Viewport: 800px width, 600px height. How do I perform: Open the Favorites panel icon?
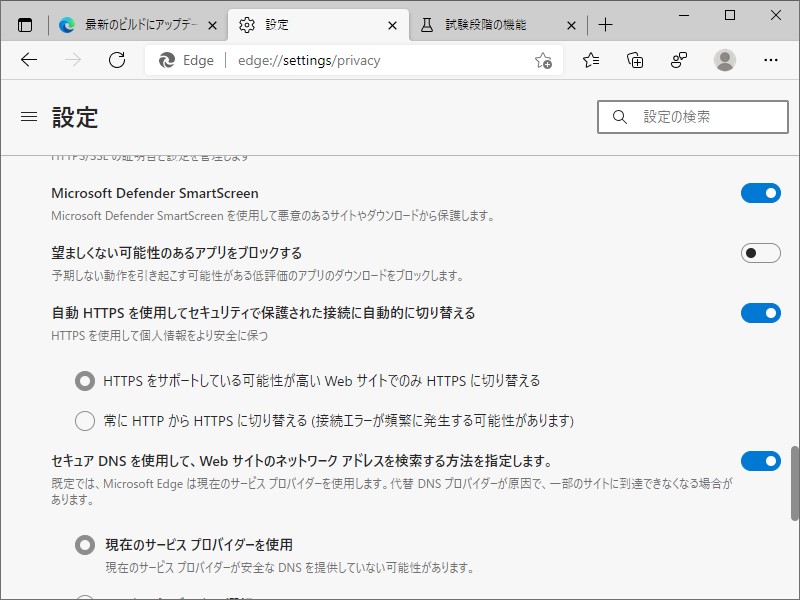pos(590,60)
